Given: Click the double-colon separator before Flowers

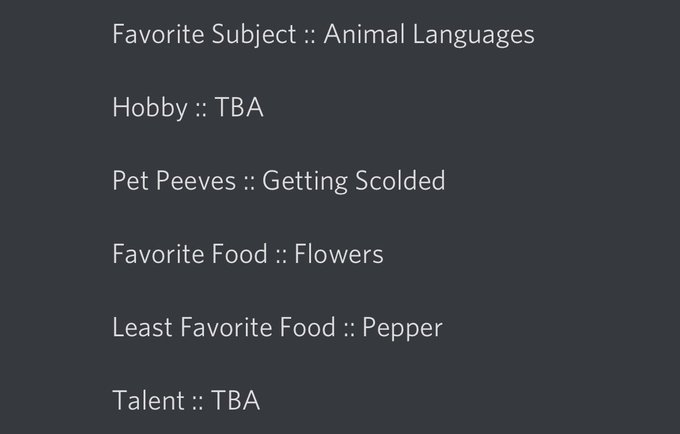Looking at the screenshot, I should pos(281,257).
